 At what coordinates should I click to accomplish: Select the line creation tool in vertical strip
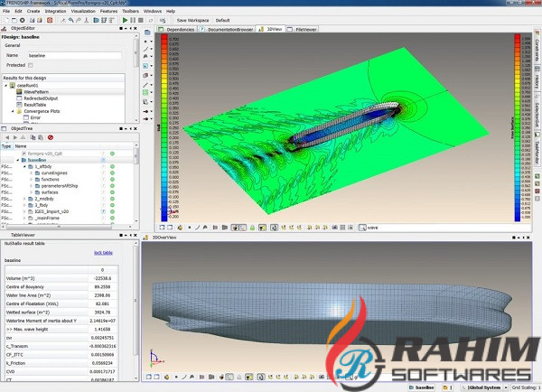pos(145,49)
